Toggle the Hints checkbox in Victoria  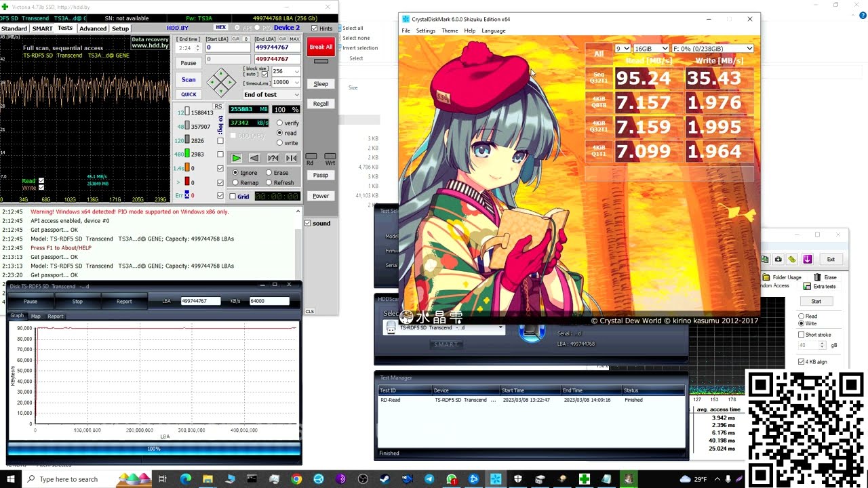click(x=314, y=28)
